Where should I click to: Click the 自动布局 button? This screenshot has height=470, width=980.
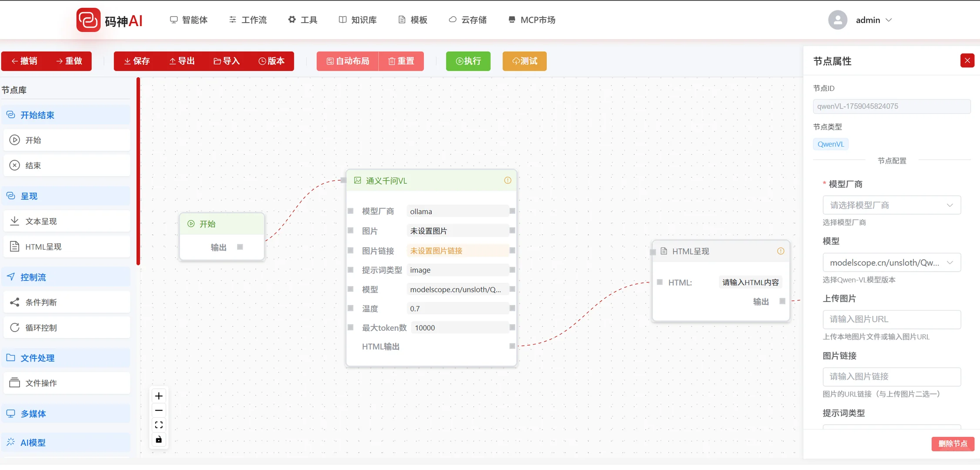[x=347, y=61]
